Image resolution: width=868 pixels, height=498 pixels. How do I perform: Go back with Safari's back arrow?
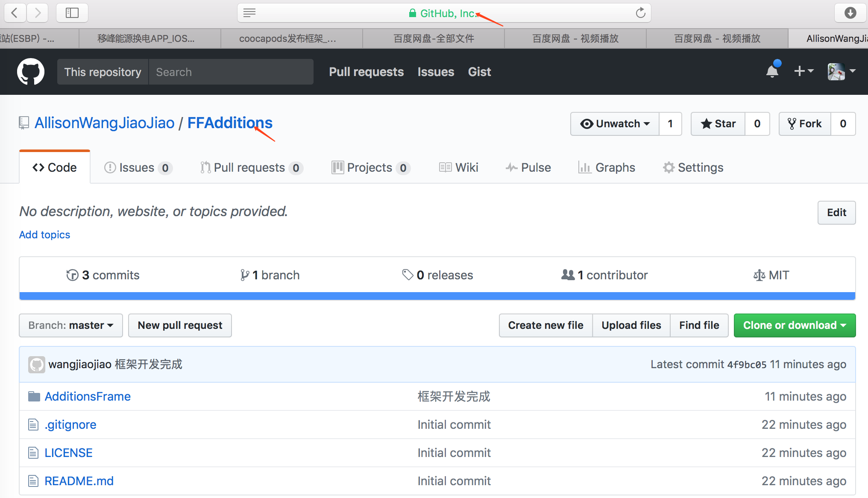(x=15, y=13)
